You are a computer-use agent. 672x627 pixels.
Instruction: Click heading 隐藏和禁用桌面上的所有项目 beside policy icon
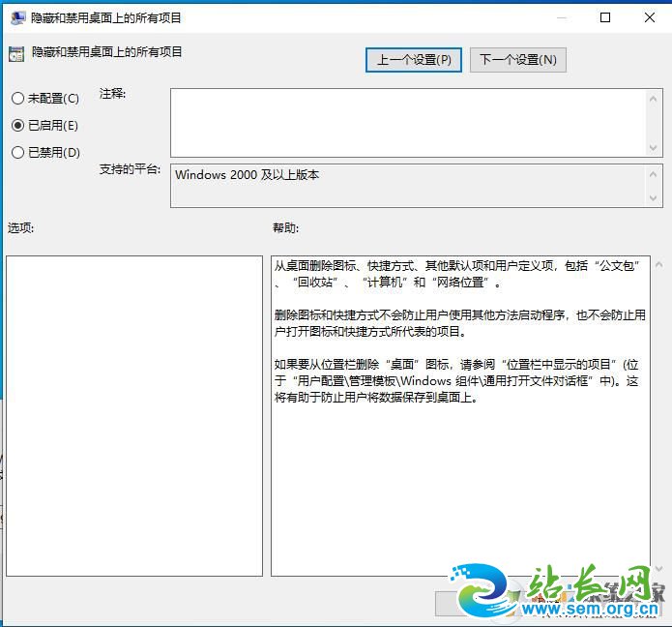pyautogui.click(x=106, y=52)
